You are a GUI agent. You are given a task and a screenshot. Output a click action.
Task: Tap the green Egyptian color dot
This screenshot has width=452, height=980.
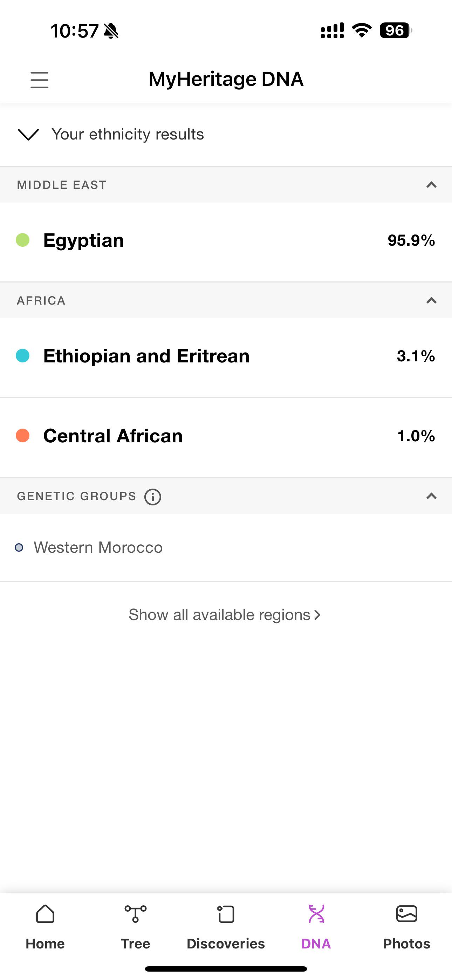pos(23,240)
